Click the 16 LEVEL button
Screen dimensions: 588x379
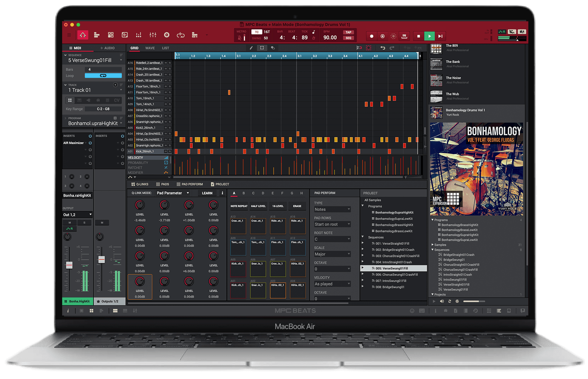(x=278, y=206)
